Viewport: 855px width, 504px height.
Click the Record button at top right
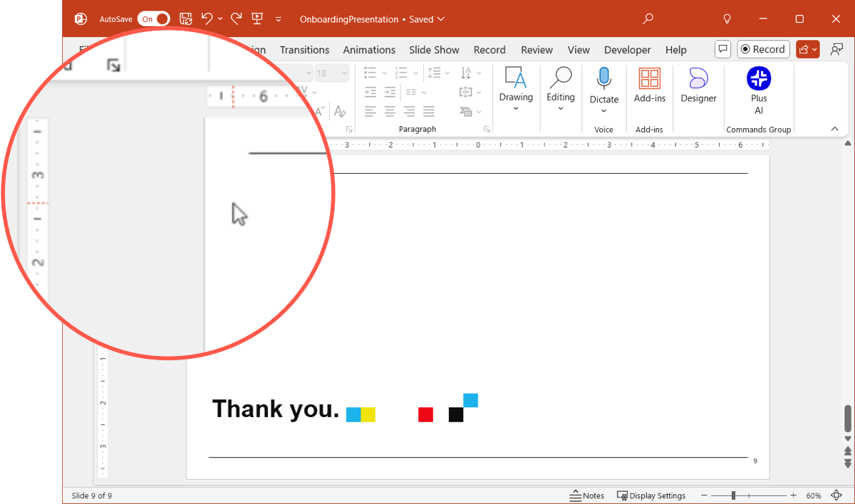(763, 49)
